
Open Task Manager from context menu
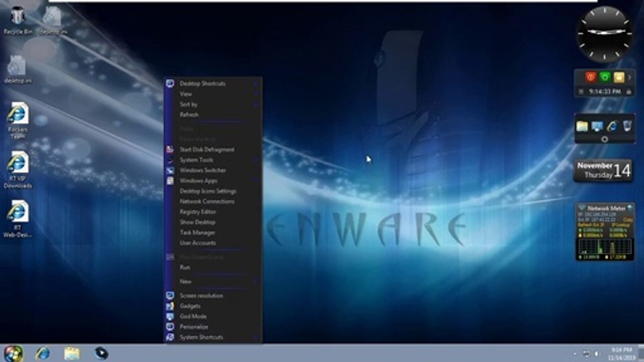(x=213, y=233)
